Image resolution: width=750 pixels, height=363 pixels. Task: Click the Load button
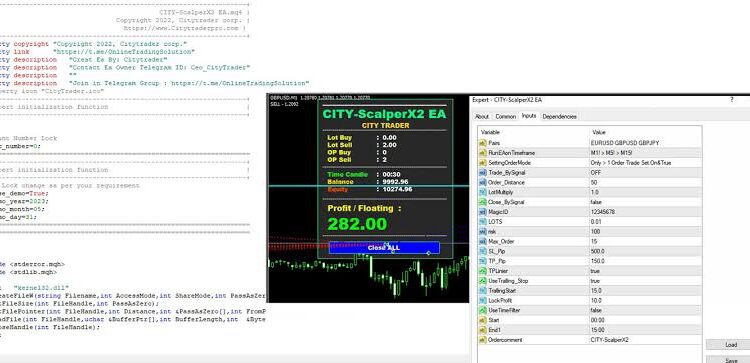tap(731, 344)
